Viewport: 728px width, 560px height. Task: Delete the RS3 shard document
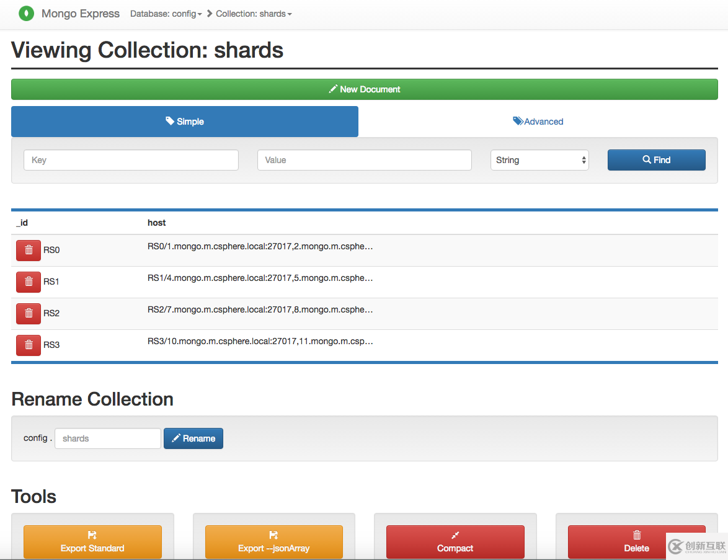pos(29,345)
